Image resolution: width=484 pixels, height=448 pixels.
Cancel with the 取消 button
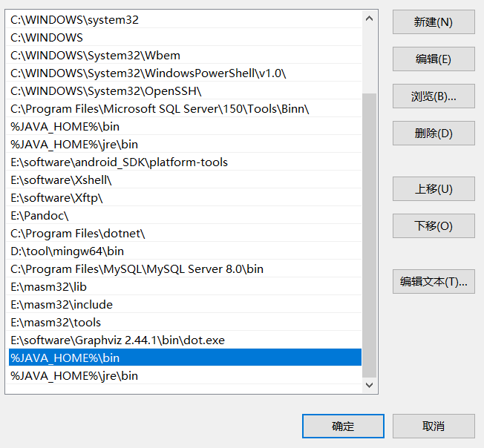(434, 426)
